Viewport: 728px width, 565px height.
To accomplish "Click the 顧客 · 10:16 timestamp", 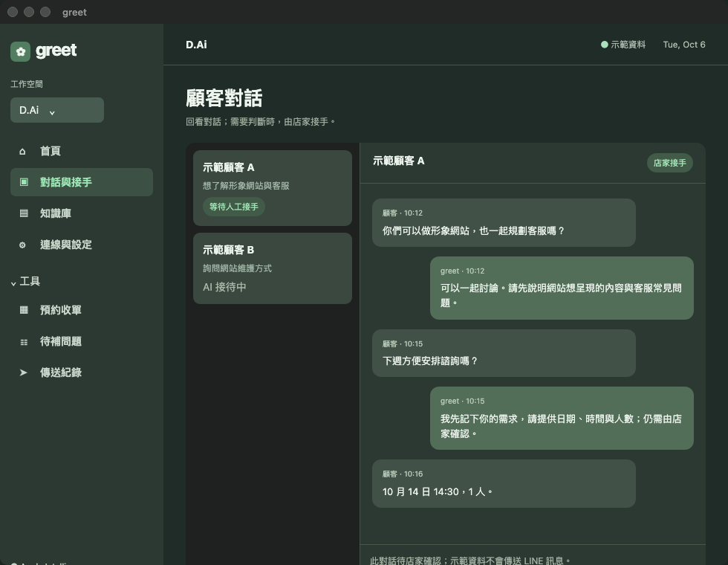I will point(403,474).
